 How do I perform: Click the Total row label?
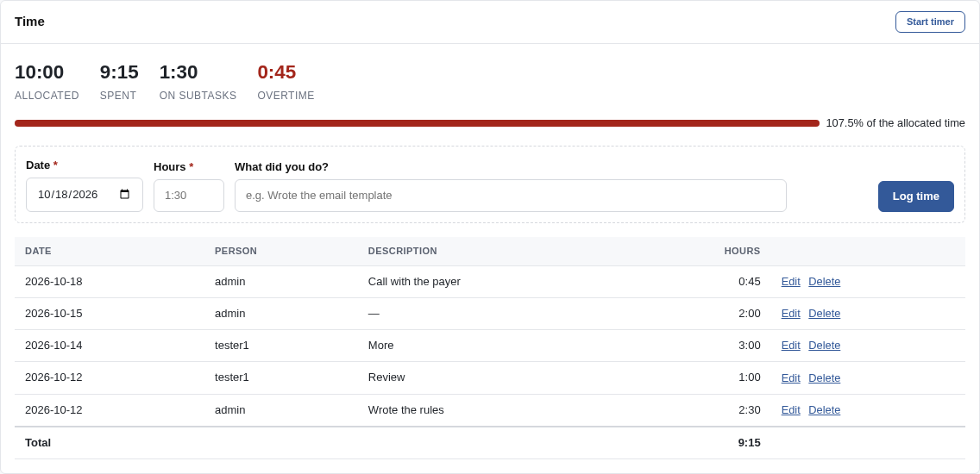(38, 443)
